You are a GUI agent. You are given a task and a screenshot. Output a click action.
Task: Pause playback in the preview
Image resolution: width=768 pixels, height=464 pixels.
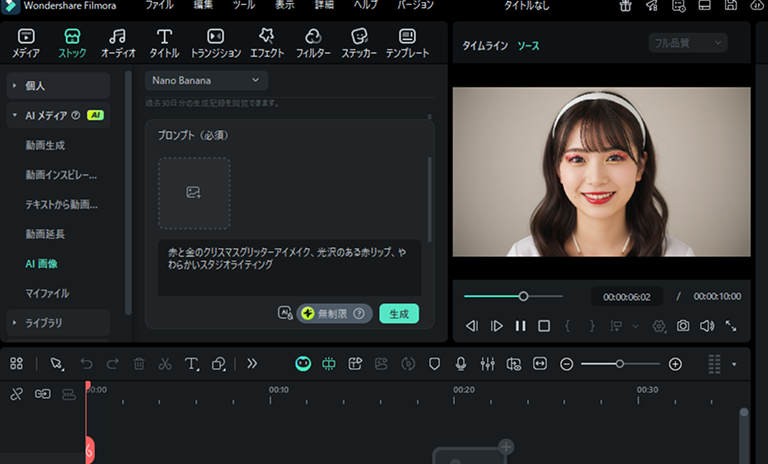tap(520, 326)
